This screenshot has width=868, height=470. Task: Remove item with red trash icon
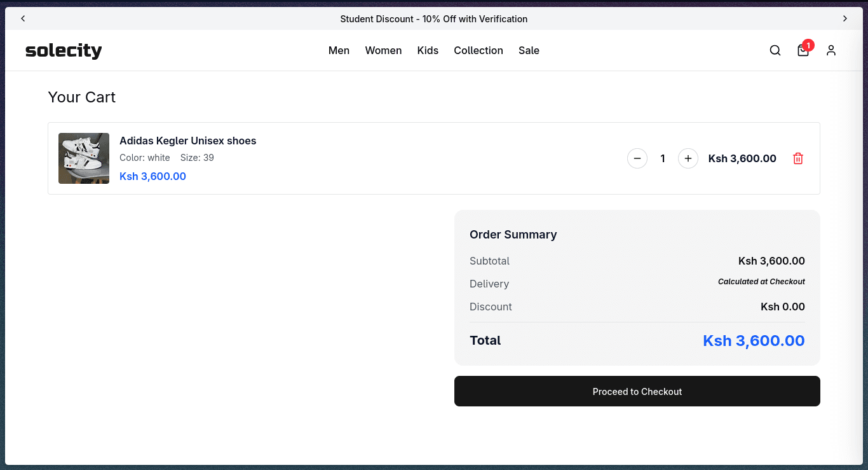click(798, 158)
